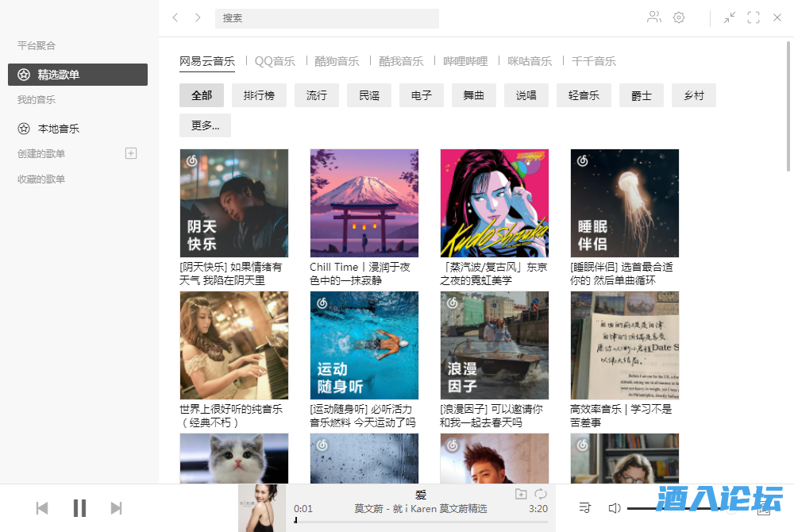The width and height of the screenshot is (794, 532).
Task: Click the now-playing album art
Action: [262, 508]
